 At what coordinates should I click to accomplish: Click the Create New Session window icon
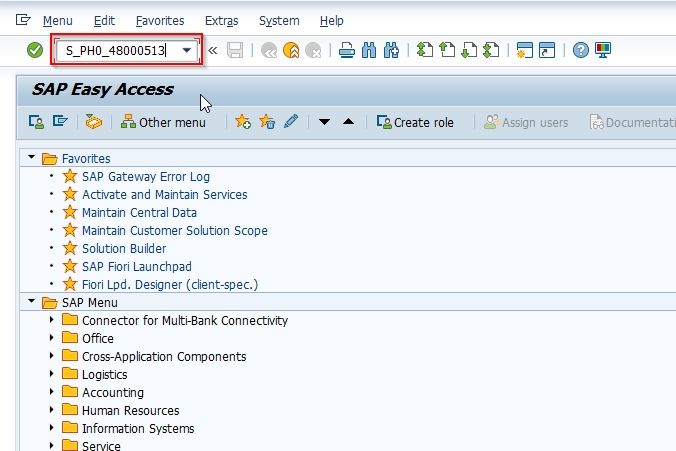point(525,50)
